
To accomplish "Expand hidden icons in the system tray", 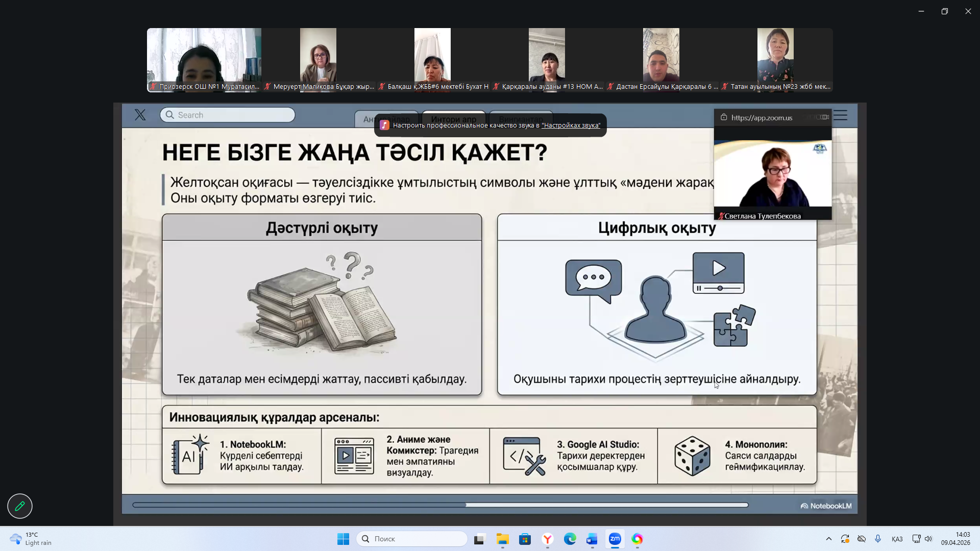I will tap(829, 539).
